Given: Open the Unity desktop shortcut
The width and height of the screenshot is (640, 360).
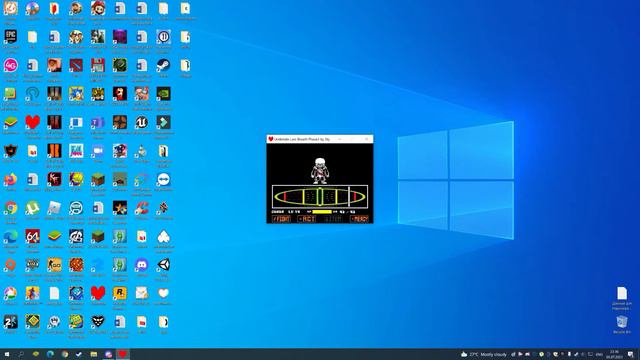Looking at the screenshot, I should pos(163,265).
